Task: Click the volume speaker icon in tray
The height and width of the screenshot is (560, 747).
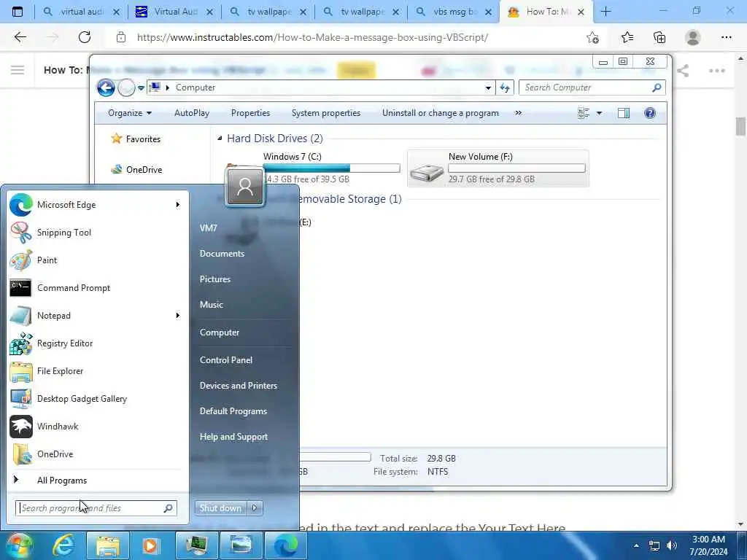Action: (x=672, y=545)
